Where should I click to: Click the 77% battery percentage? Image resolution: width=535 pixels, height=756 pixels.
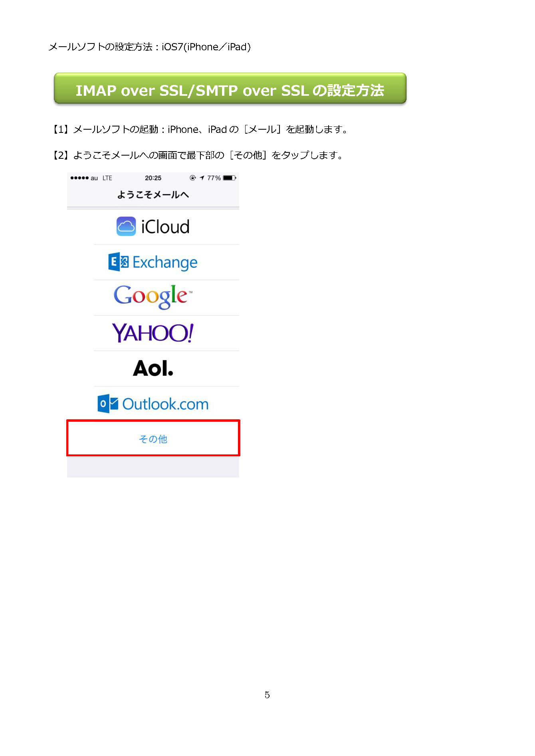(214, 178)
